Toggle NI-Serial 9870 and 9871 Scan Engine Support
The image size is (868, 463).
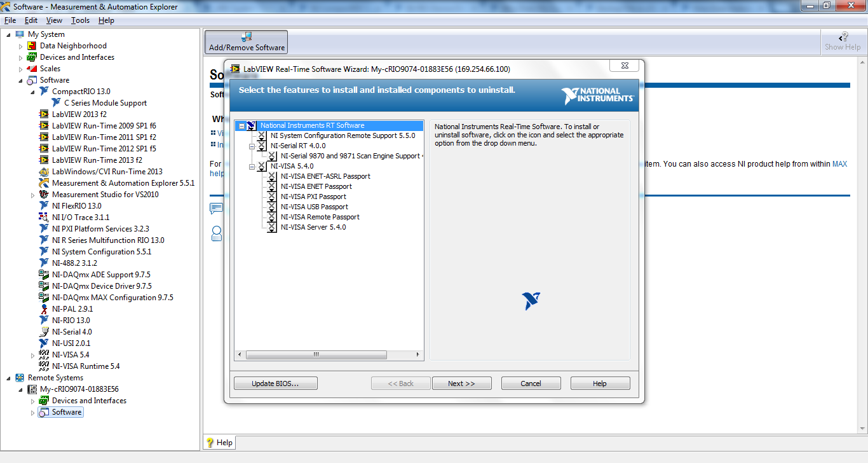click(272, 156)
